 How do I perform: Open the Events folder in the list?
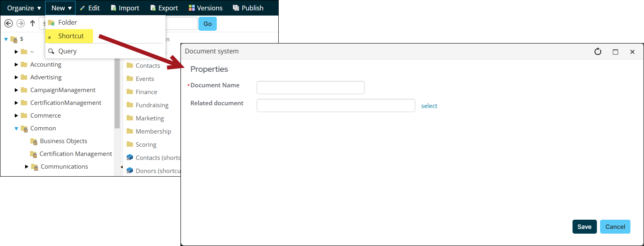pyautogui.click(x=145, y=79)
